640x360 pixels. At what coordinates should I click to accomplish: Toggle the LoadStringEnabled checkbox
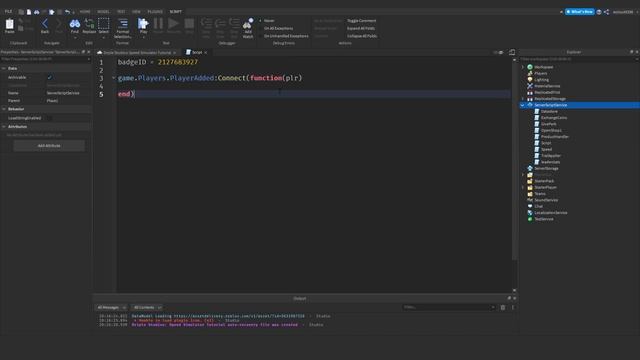(x=50, y=118)
